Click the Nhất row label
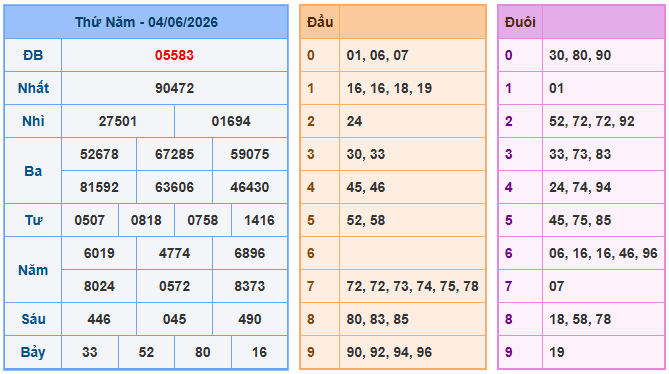This screenshot has width=669, height=374. pyautogui.click(x=33, y=88)
